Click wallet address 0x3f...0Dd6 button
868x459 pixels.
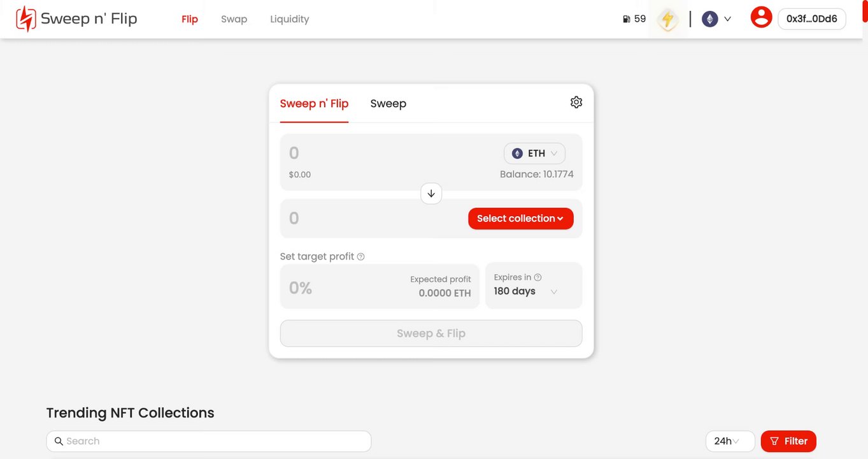(x=811, y=19)
